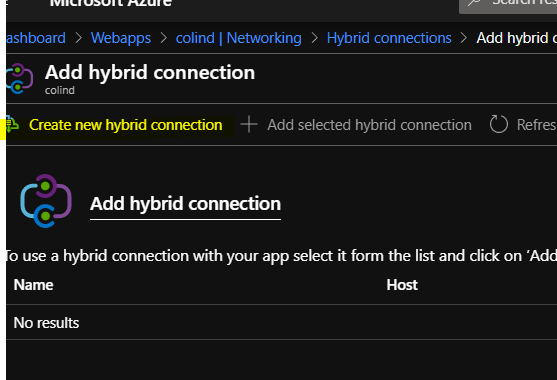Sort by the Name column header
The image size is (557, 380).
(33, 285)
